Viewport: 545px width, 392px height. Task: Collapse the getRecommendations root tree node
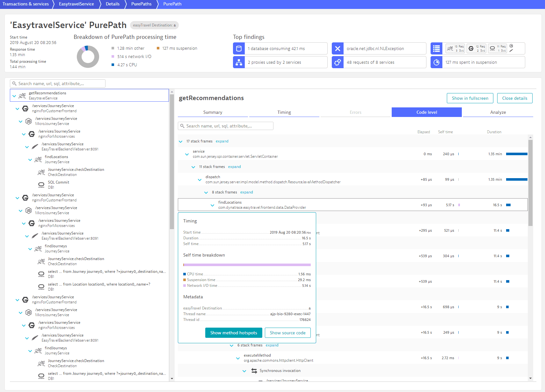[x=14, y=96]
